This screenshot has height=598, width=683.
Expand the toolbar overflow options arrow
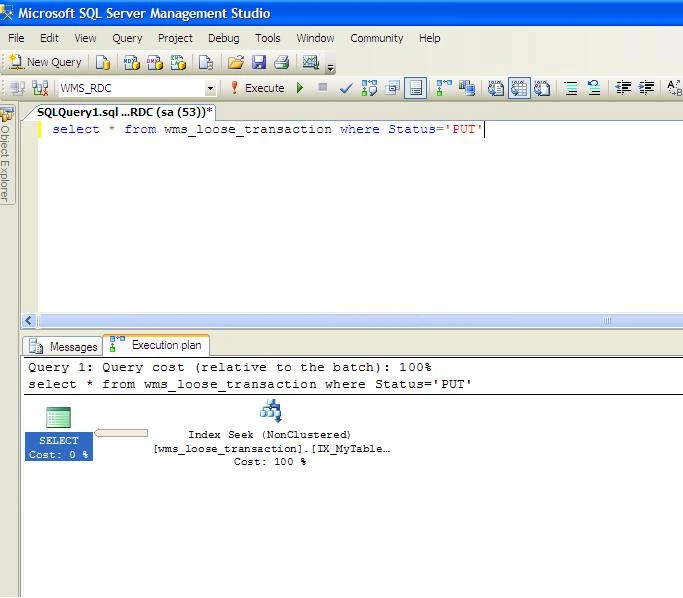click(x=331, y=68)
